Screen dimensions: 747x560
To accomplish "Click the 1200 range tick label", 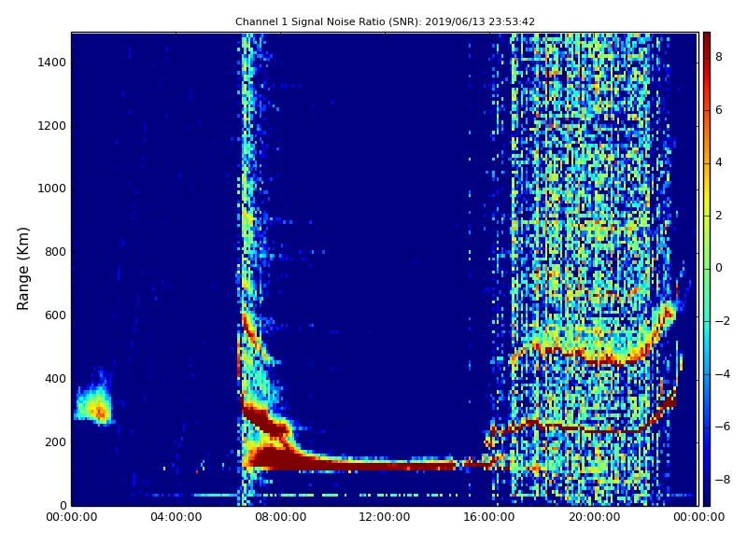I will [x=52, y=126].
